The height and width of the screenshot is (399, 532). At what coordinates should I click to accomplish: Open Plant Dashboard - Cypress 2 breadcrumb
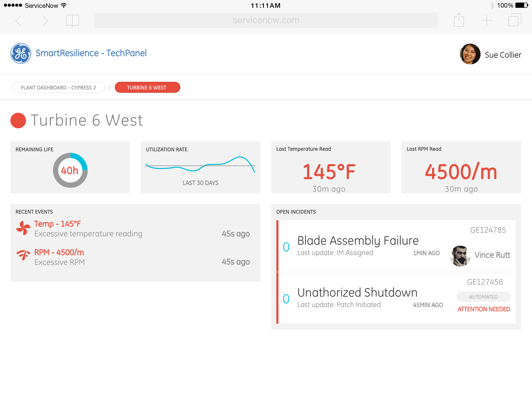point(58,88)
